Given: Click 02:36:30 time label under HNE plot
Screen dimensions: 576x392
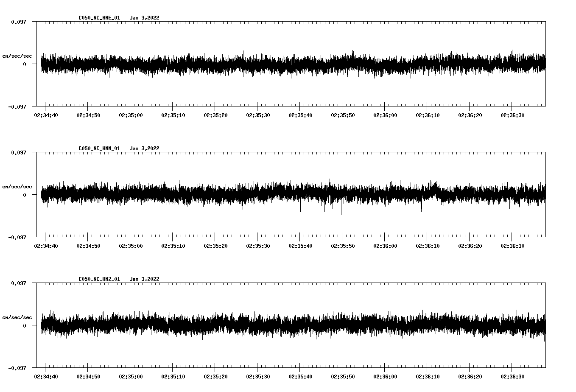Looking at the screenshot, I should click(x=512, y=115).
